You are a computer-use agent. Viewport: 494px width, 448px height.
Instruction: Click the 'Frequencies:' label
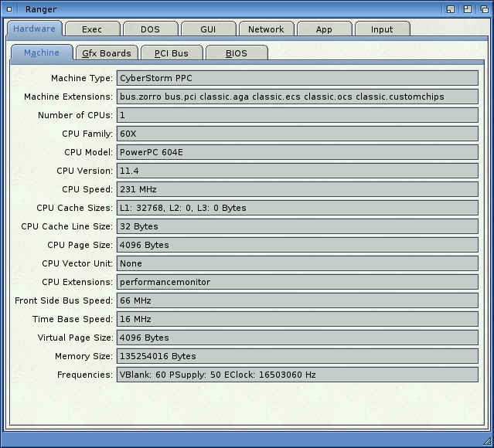pyautogui.click(x=85, y=375)
